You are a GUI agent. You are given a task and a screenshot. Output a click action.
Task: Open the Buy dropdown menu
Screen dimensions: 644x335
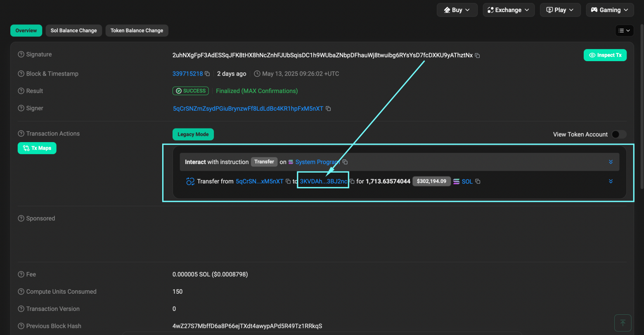point(457,10)
